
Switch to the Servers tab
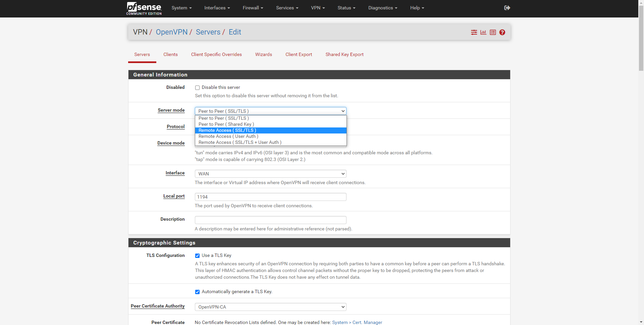pyautogui.click(x=142, y=54)
